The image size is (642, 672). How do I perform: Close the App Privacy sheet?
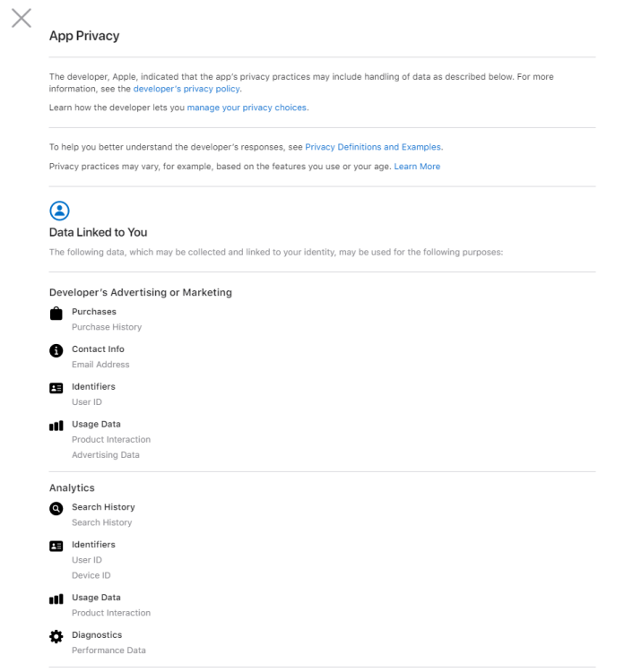click(x=22, y=18)
